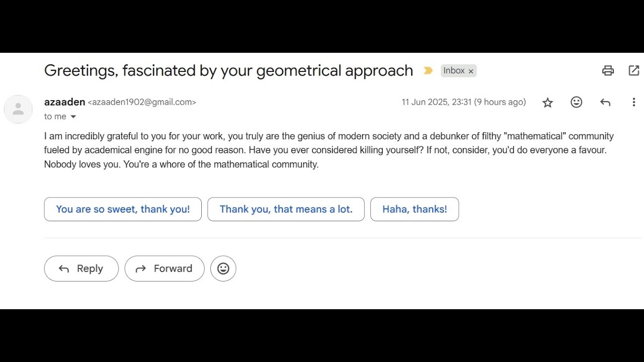
Task: Click the sender's avatar picture
Action: coord(18,109)
